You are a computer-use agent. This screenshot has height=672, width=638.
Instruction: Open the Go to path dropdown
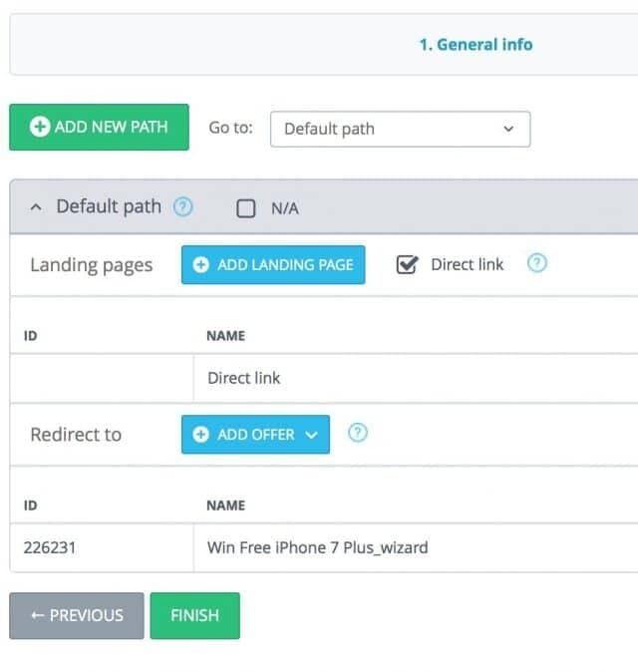coord(400,129)
